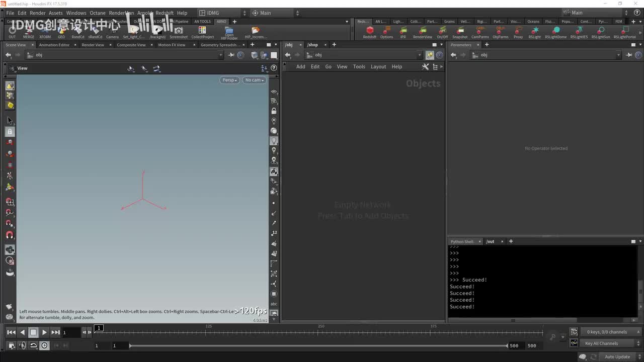This screenshot has height=362, width=644.
Task: Click Add in the network editor menu
Action: 300,66
